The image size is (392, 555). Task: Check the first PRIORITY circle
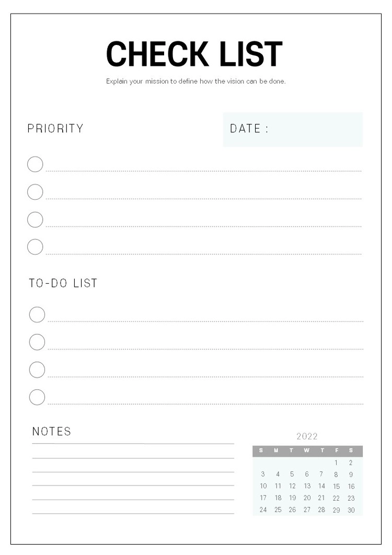35,165
